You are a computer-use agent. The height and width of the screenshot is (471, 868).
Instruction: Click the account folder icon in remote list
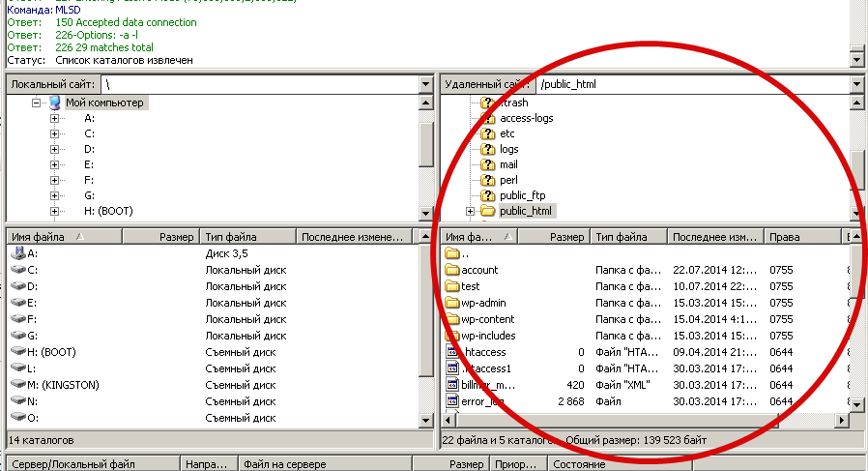click(452, 270)
